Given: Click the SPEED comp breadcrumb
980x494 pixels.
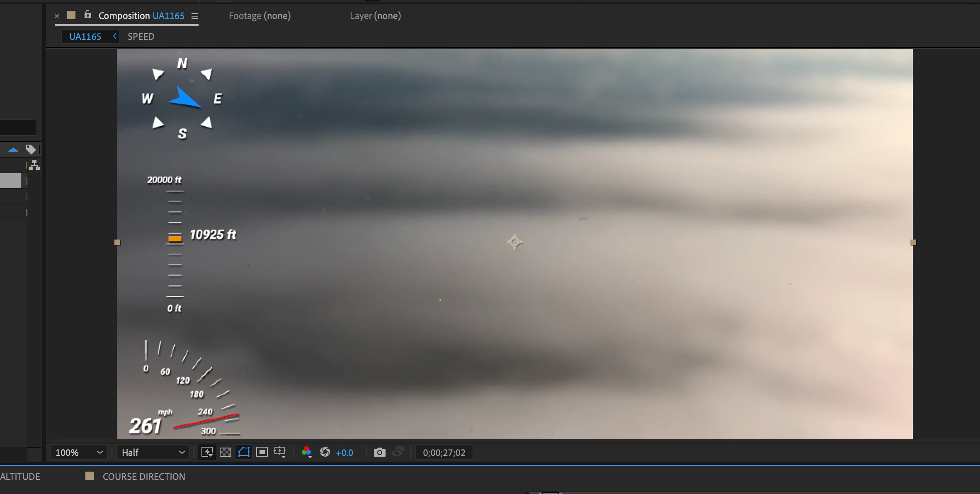Looking at the screenshot, I should [141, 36].
